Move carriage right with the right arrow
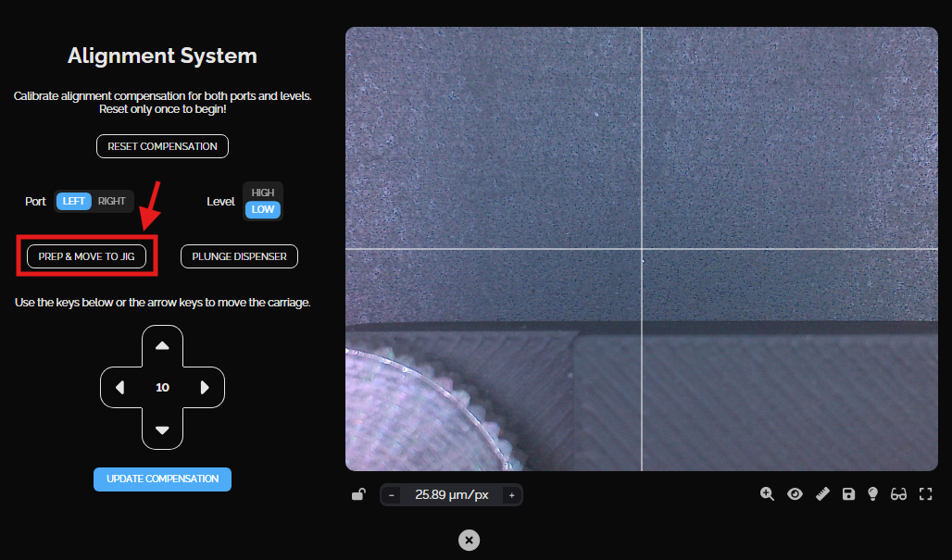This screenshot has width=952, height=560. [x=205, y=388]
